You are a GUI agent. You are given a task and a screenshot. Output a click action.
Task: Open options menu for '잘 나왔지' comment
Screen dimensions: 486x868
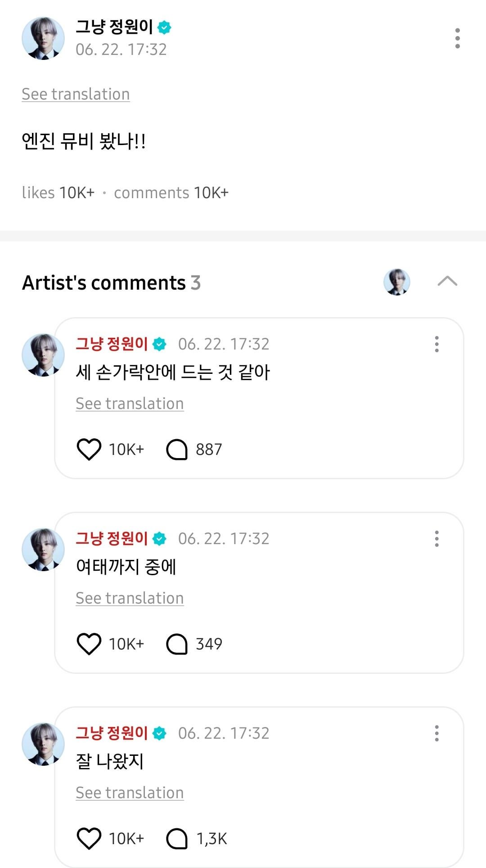(436, 733)
